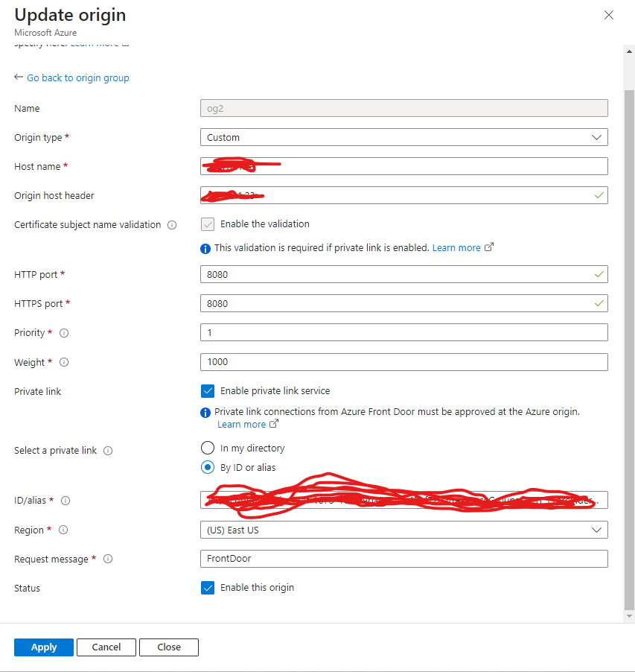Click the info icon next to Region

tap(63, 530)
